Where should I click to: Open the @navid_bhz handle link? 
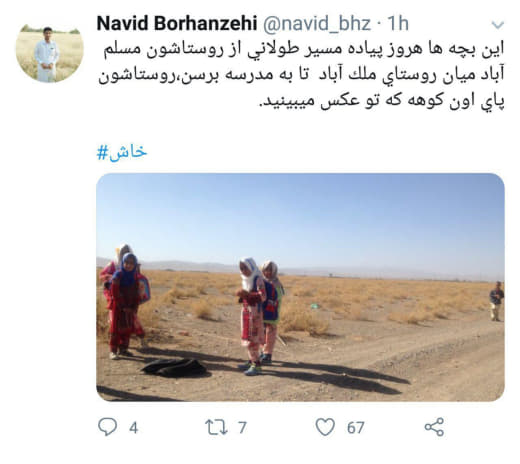[x=317, y=24]
